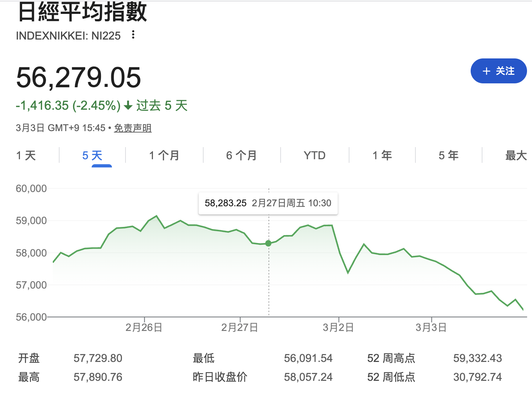Open the 免责声明 disclaimer link
Screen dimensions: 532x394
[x=133, y=128]
